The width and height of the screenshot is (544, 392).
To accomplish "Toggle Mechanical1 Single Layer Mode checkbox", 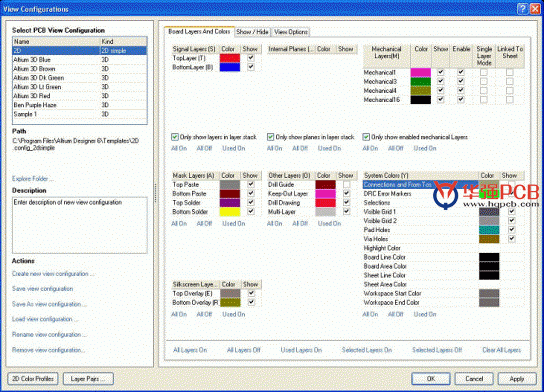I will pos(484,73).
